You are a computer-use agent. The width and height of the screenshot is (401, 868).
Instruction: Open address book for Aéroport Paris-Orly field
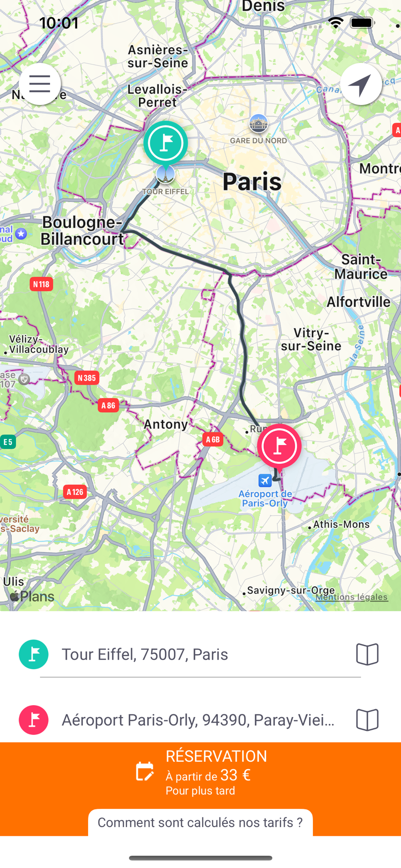(367, 720)
